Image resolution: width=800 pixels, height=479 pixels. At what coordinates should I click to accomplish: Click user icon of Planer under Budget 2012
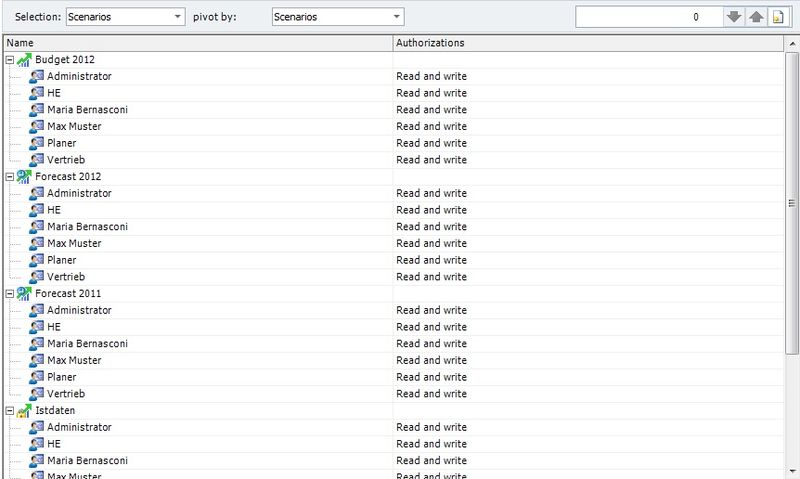[x=36, y=143]
